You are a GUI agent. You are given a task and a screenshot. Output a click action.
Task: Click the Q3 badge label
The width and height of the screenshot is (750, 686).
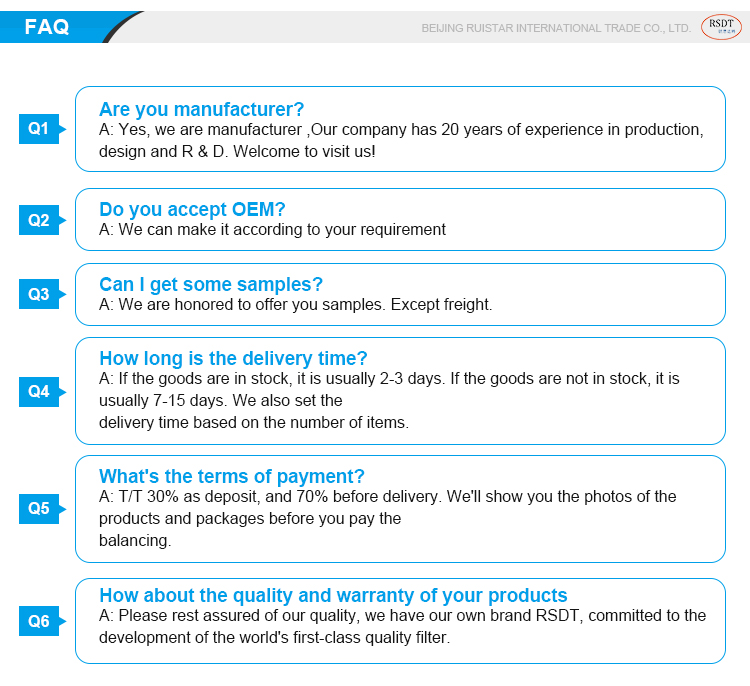[x=39, y=294]
